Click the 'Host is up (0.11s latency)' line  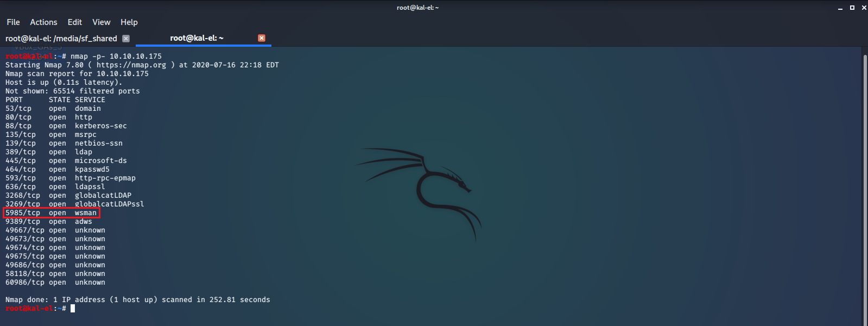pyautogui.click(x=64, y=83)
